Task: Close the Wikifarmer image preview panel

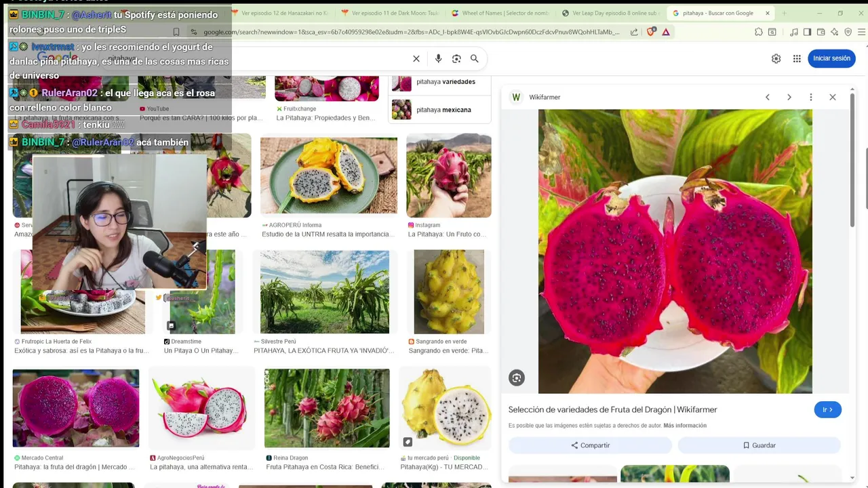Action: [x=833, y=97]
